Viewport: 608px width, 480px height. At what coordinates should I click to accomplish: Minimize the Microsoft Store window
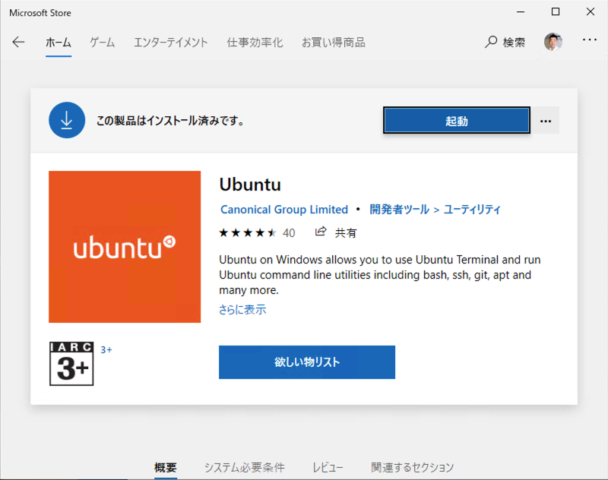tap(521, 12)
